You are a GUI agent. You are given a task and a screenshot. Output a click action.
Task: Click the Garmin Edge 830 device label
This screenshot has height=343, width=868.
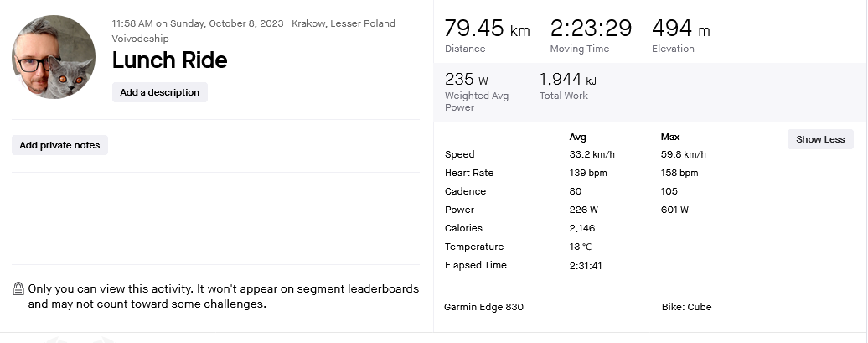(483, 307)
